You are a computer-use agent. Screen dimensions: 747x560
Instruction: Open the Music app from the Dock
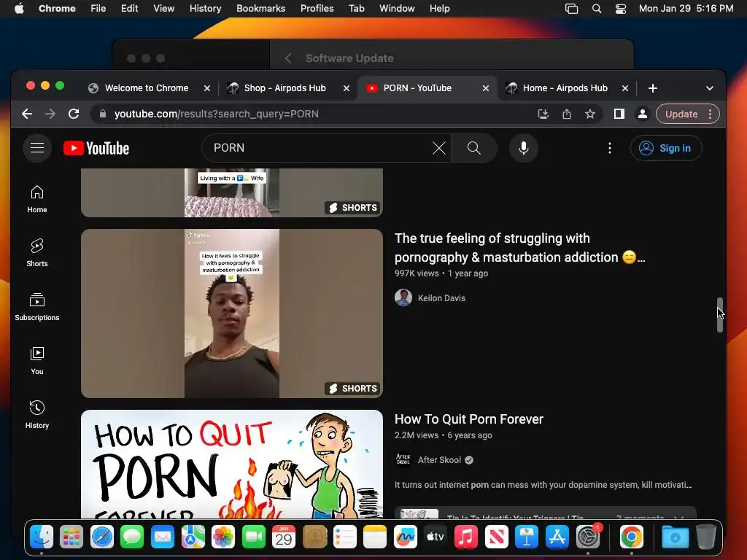(465, 537)
